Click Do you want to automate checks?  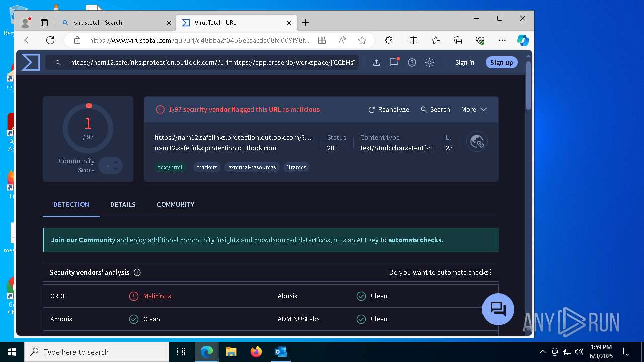[440, 272]
